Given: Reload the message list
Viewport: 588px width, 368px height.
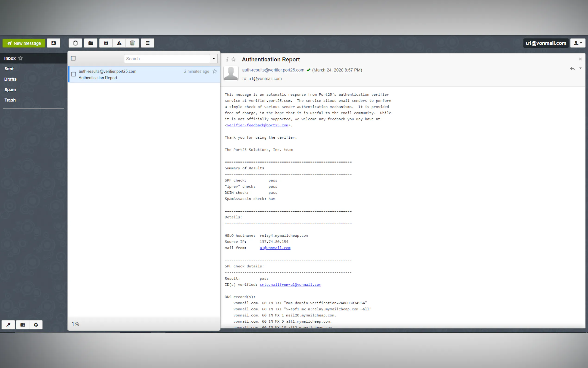Looking at the screenshot, I should (75, 43).
